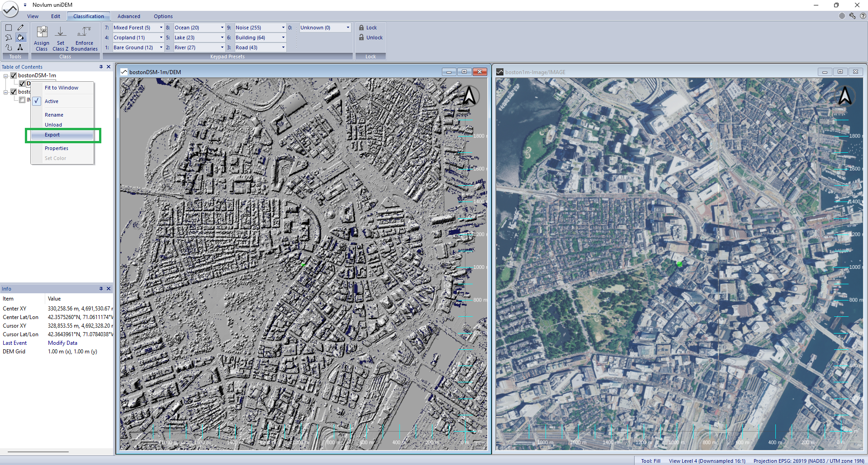868x465 pixels.
Task: Open the Cropland (11) preset dropdown
Action: point(161,38)
